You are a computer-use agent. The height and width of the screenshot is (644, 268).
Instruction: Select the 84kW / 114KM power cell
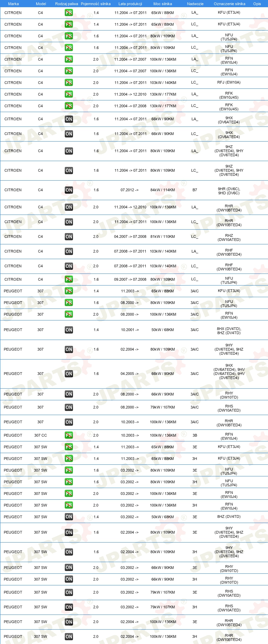[x=162, y=190]
